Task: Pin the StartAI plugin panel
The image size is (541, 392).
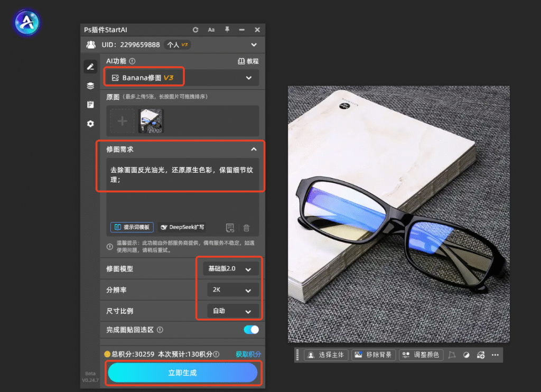Action: click(x=227, y=30)
